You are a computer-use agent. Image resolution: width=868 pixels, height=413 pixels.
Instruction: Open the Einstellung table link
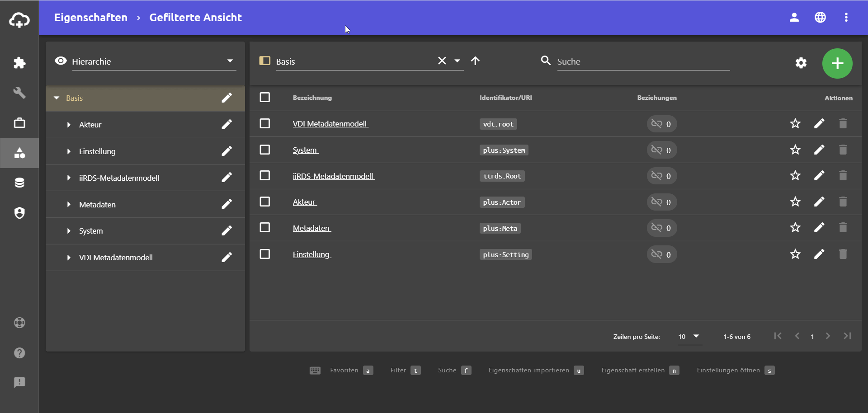312,254
